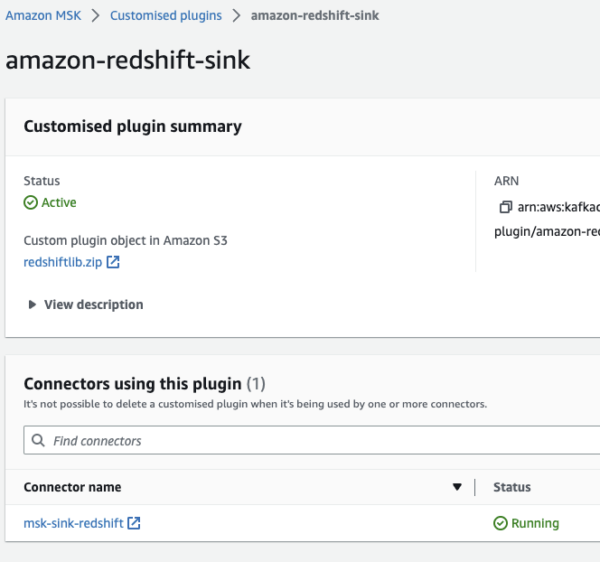Sort by the Connector name column header

pos(72,487)
